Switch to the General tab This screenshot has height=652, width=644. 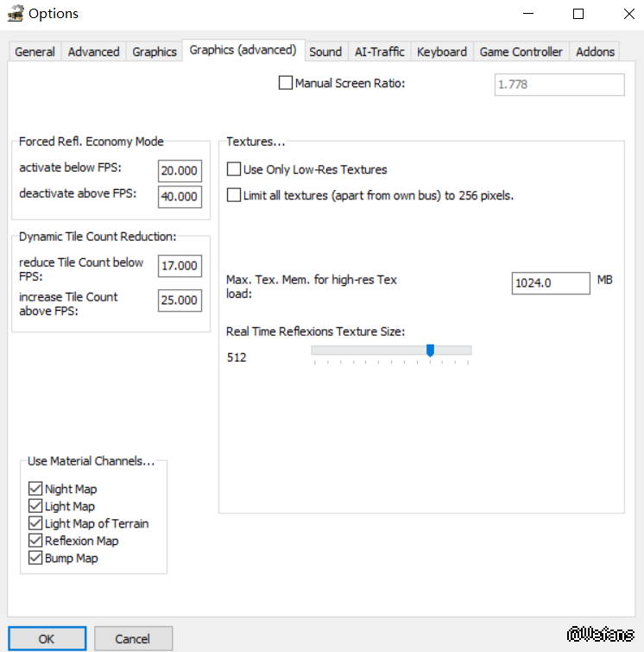[35, 52]
